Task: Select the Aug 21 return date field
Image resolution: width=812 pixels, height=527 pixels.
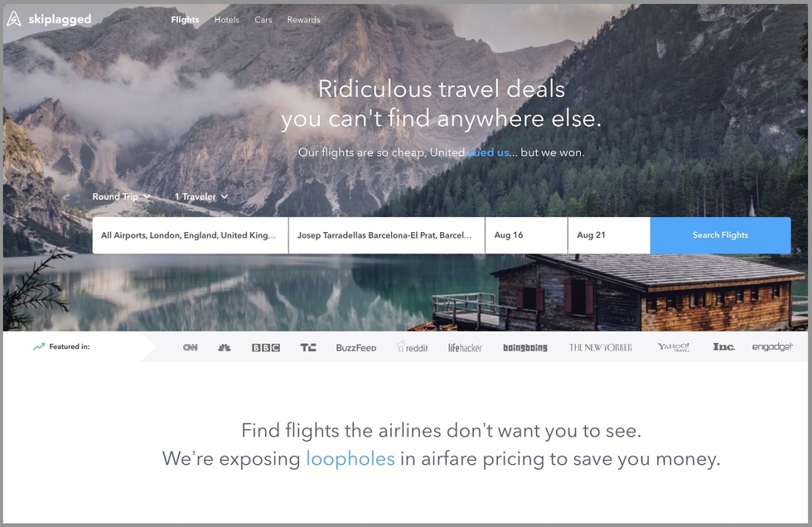Action: [609, 235]
